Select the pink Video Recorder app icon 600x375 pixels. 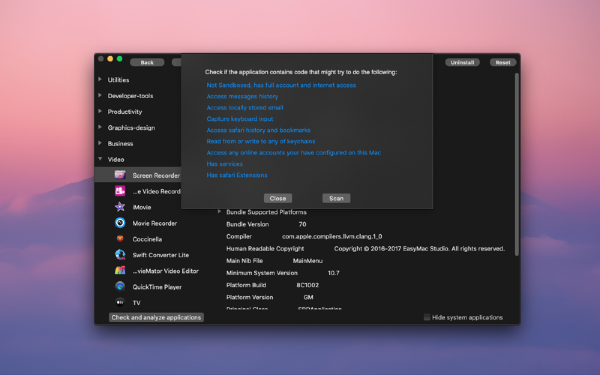coord(120,191)
